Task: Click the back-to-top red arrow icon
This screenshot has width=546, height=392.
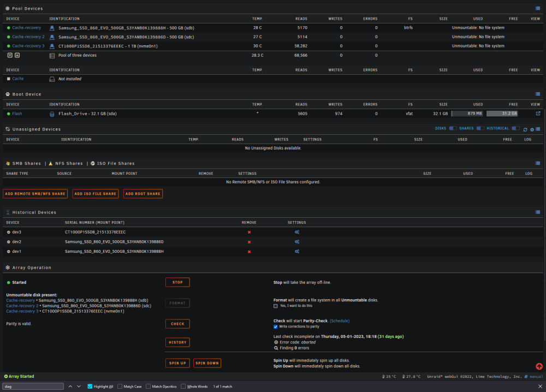Action: pos(539,366)
